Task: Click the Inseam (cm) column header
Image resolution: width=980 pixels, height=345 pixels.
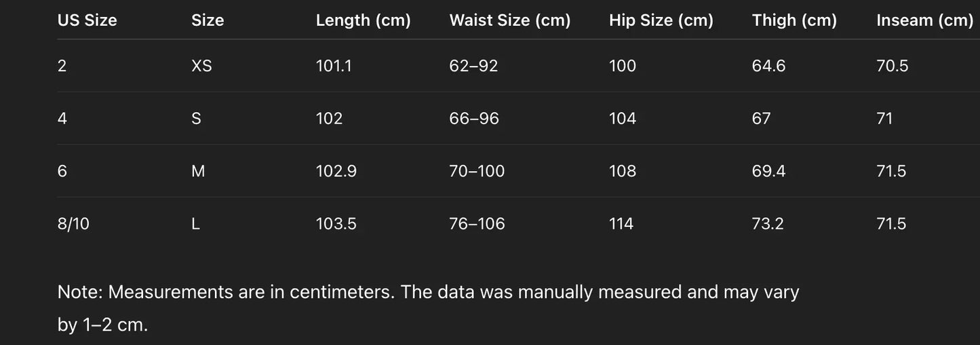Action: pos(925,20)
